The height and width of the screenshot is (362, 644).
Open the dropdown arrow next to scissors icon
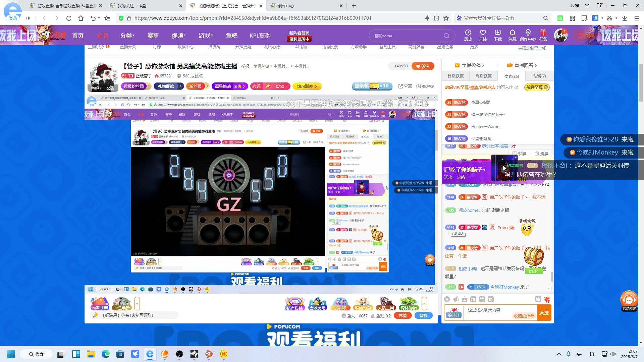click(x=616, y=18)
